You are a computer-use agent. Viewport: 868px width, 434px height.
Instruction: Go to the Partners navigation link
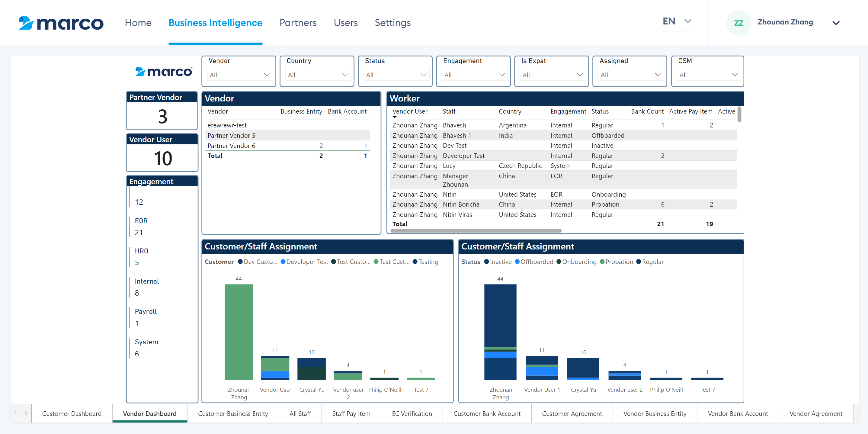298,23
